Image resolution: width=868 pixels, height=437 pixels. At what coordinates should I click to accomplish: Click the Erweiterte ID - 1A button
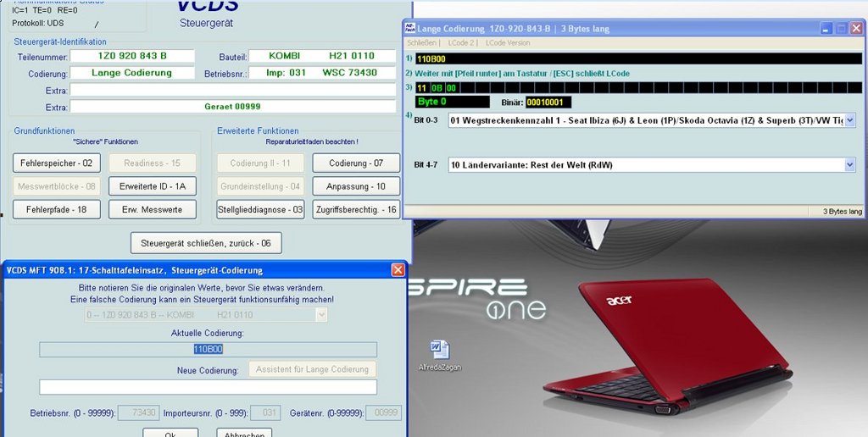click(153, 186)
